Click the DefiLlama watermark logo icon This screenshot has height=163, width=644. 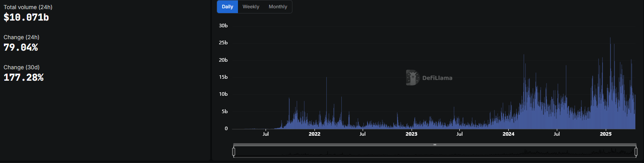412,78
